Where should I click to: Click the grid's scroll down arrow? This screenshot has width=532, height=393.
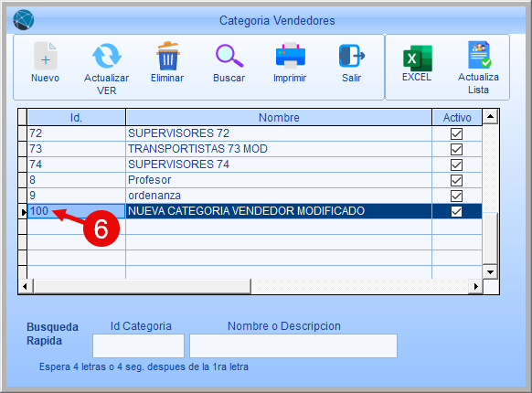coord(490,271)
